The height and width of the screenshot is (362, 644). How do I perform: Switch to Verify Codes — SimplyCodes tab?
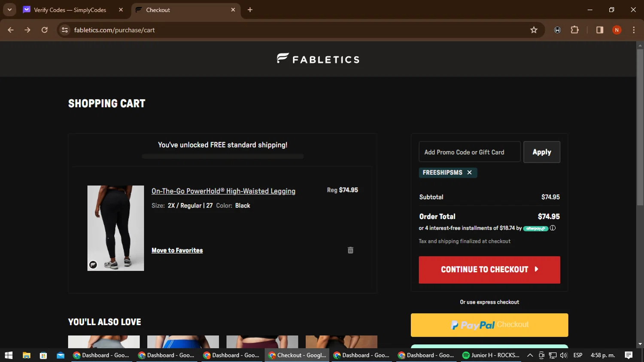(x=70, y=10)
